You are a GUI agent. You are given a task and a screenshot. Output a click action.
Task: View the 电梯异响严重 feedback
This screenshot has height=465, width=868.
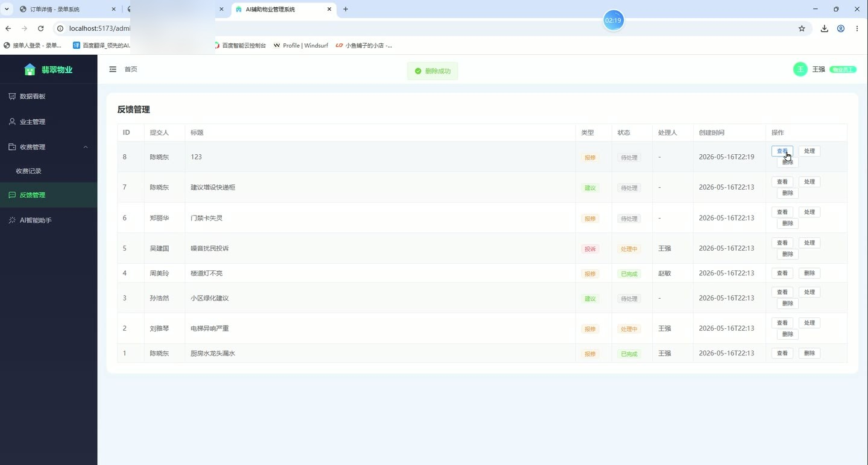[782, 323]
